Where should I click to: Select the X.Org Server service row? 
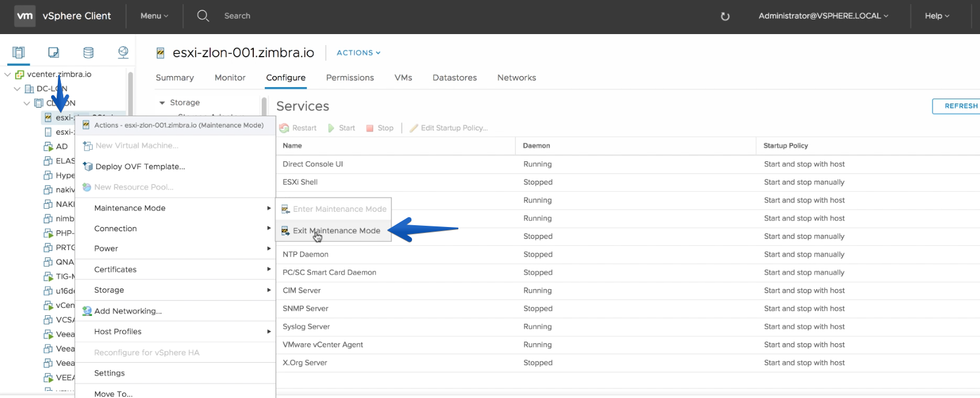(628, 363)
